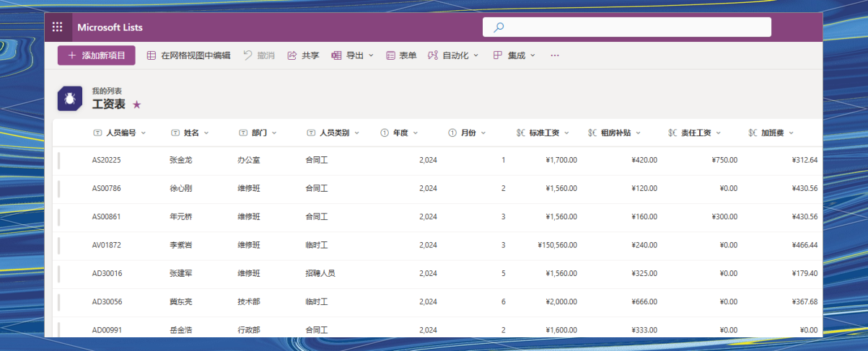Click the currency icon beside 责任工资
Image resolution: width=868 pixels, height=351 pixels.
click(673, 133)
